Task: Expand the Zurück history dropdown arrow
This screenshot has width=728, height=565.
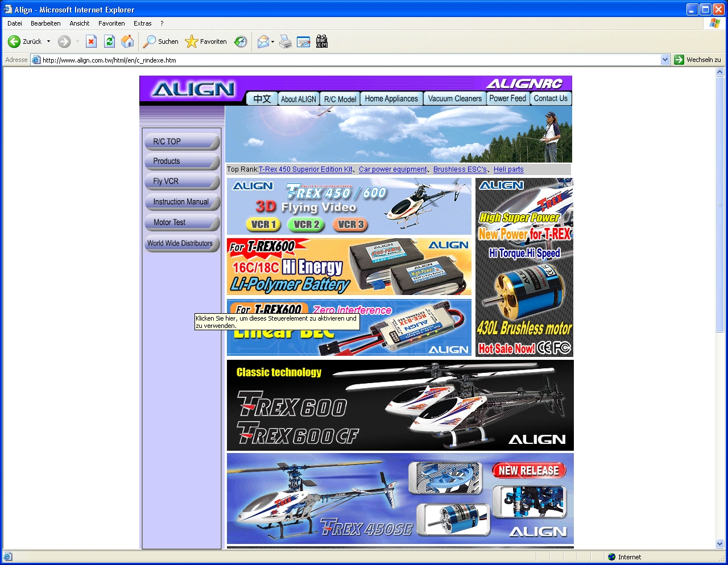Action: (x=49, y=41)
